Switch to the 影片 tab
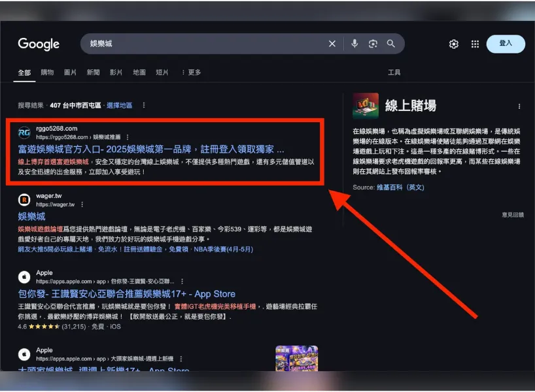This screenshot has height=392, width=535. tap(116, 73)
